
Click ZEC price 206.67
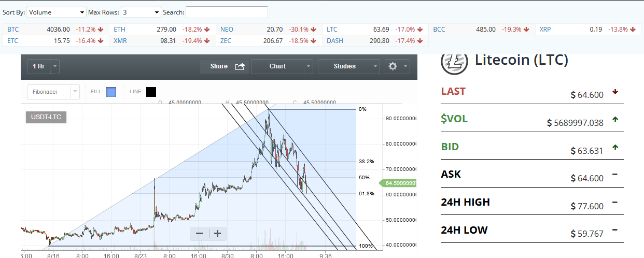tap(273, 40)
